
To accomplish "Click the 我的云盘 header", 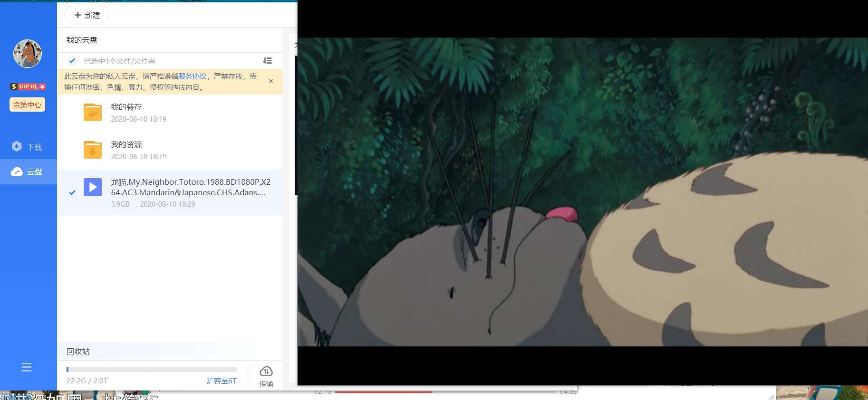I will pyautogui.click(x=82, y=40).
